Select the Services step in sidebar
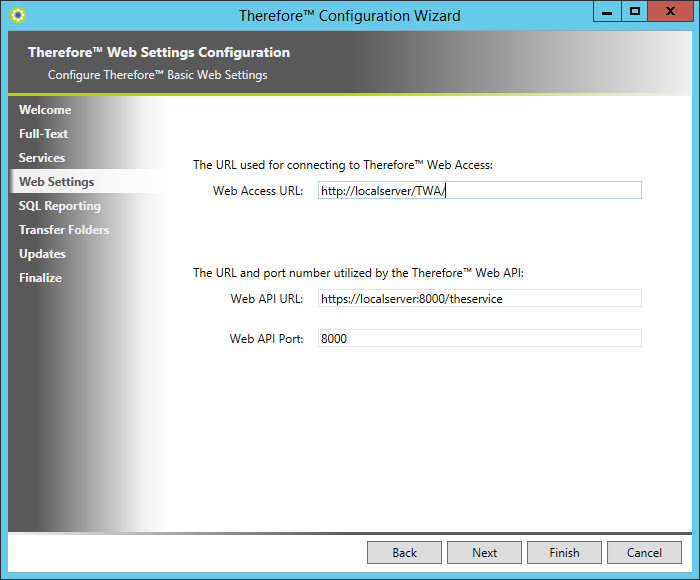This screenshot has height=580, width=700. [42, 158]
